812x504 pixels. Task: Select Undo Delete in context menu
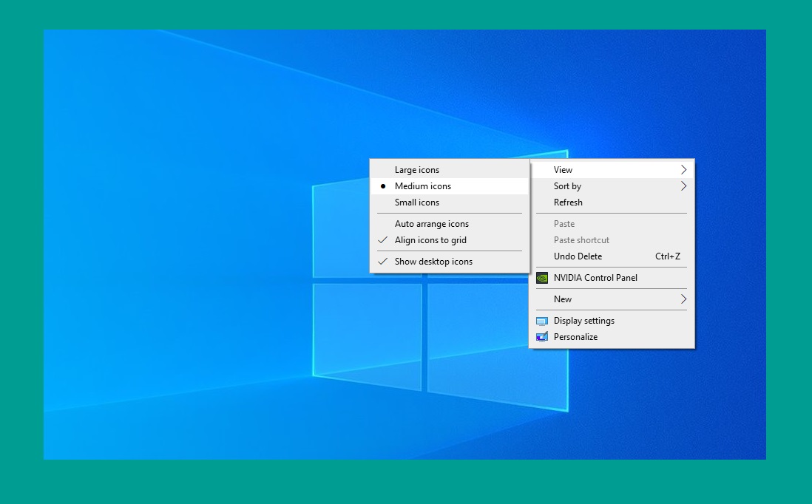click(x=612, y=256)
